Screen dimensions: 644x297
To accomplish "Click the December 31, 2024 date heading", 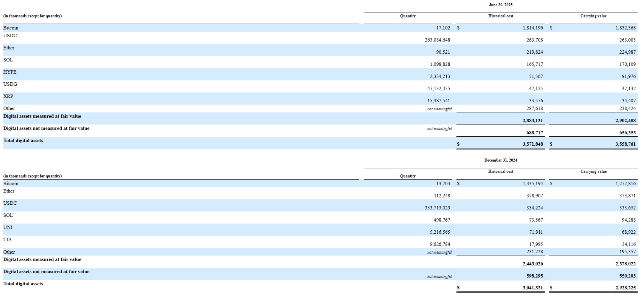I will 500,160.
